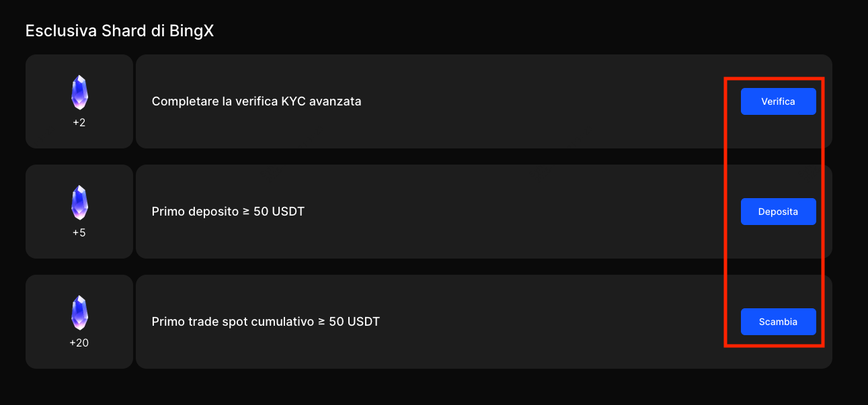Viewport: 868px width, 405px height.
Task: Click the shard crystal icon above +20
Action: point(79,313)
